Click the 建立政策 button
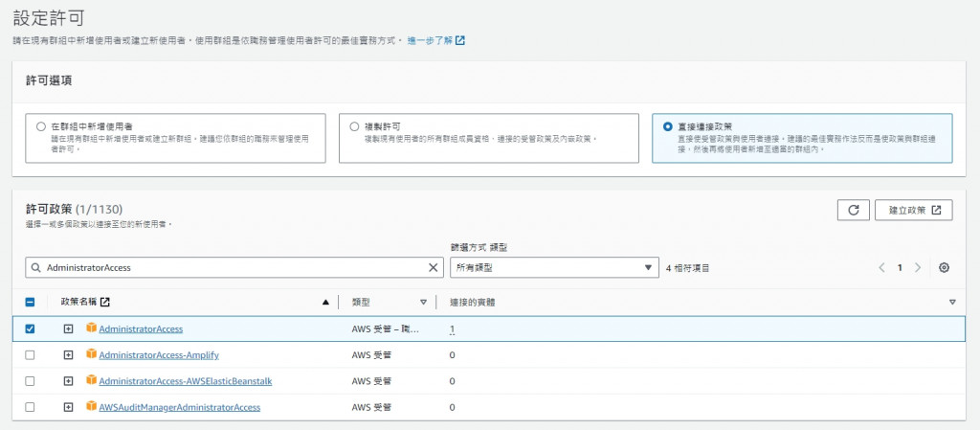The width and height of the screenshot is (980, 430). tap(914, 210)
